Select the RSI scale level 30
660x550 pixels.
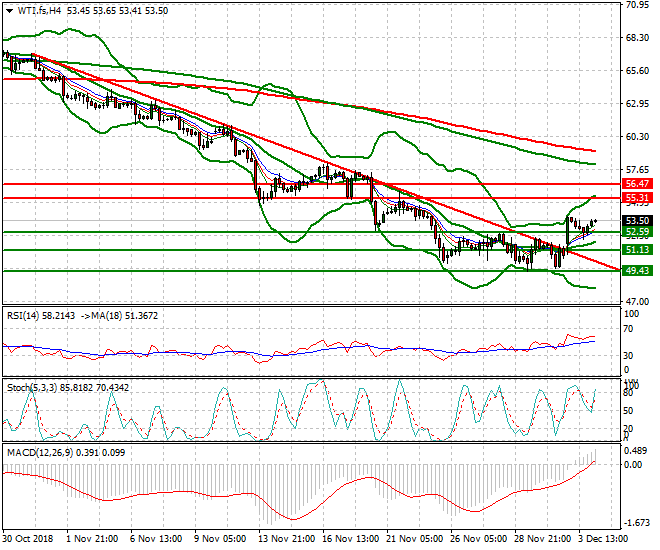[x=628, y=356]
